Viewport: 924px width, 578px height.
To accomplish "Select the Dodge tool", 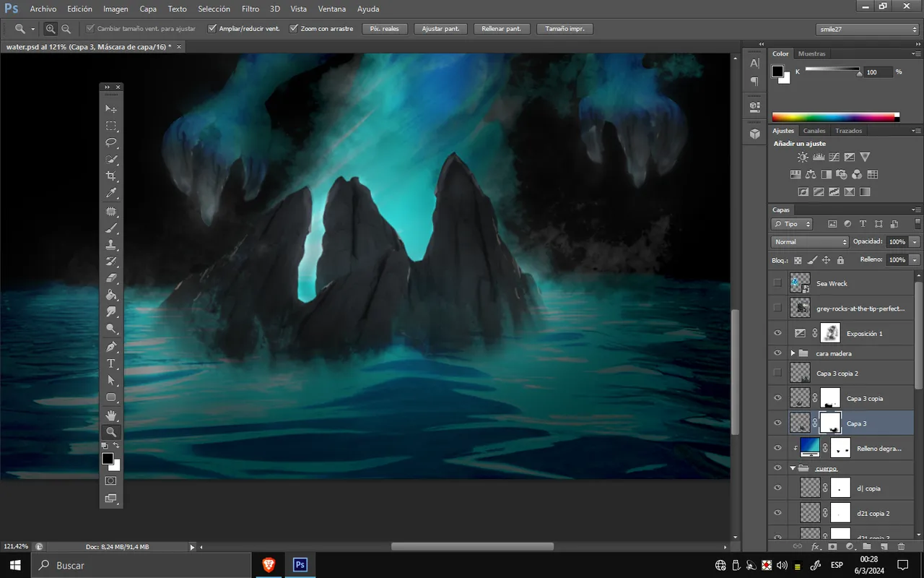I will (111, 329).
